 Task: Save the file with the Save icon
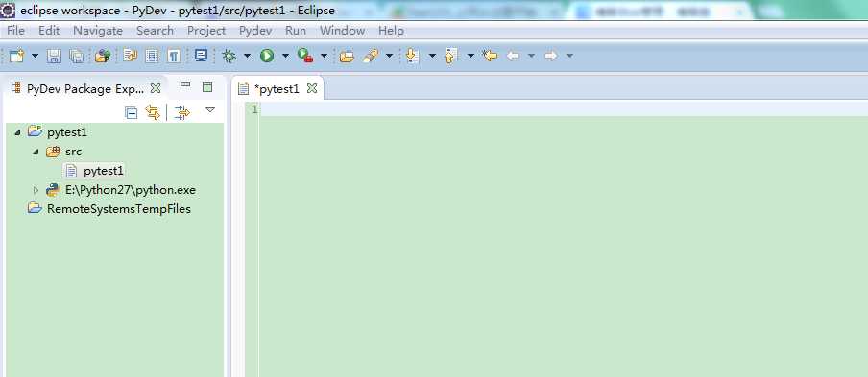tap(54, 56)
